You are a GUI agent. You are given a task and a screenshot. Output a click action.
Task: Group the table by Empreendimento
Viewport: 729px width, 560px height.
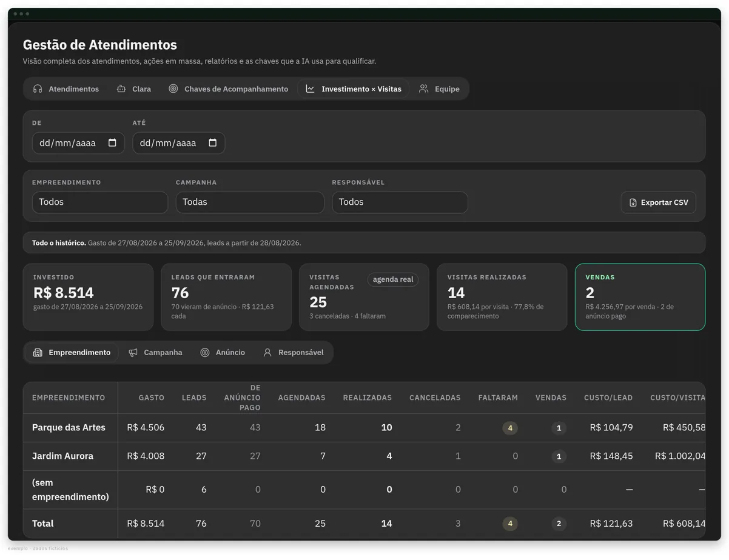tap(72, 353)
